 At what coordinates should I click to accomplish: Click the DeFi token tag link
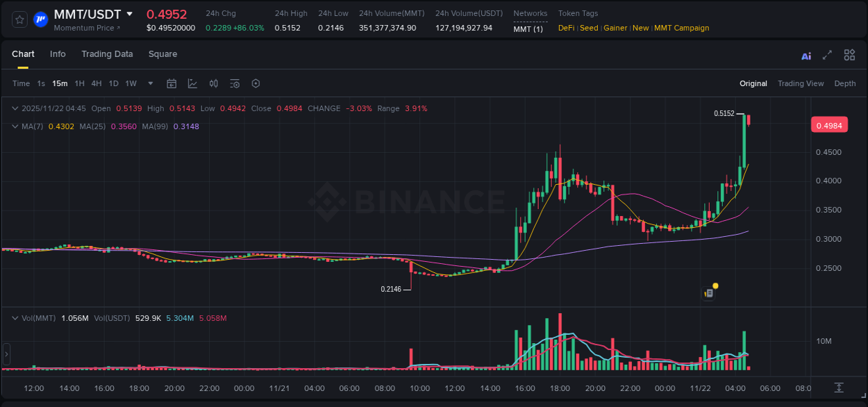[x=565, y=28]
